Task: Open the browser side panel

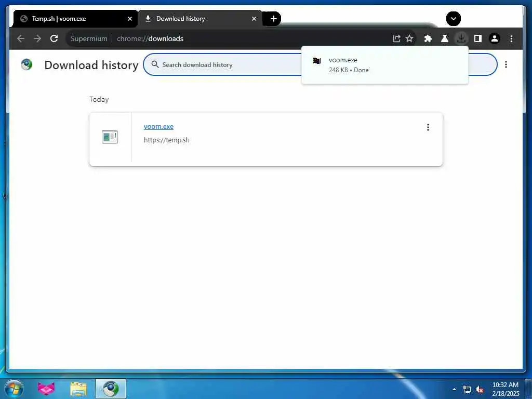Action: 478,38
